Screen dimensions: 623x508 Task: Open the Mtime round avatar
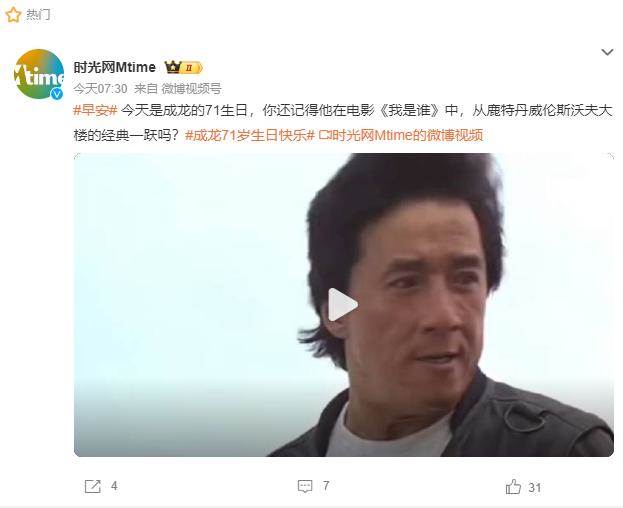click(39, 74)
